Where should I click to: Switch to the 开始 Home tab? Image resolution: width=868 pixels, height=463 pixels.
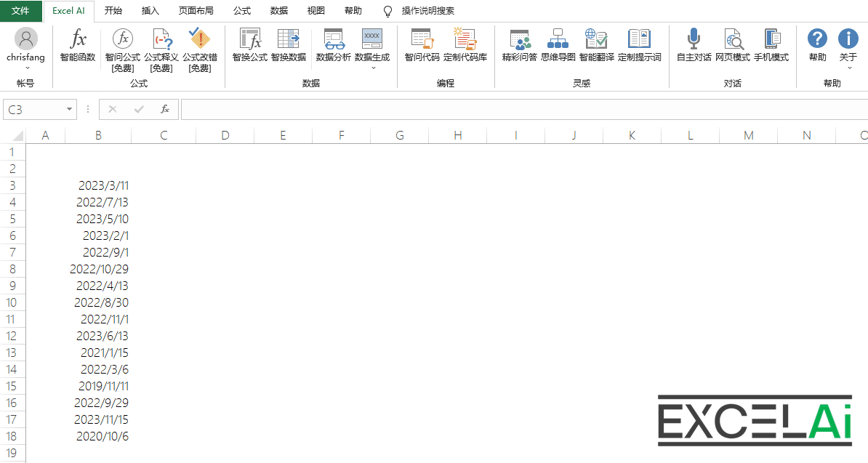(113, 10)
